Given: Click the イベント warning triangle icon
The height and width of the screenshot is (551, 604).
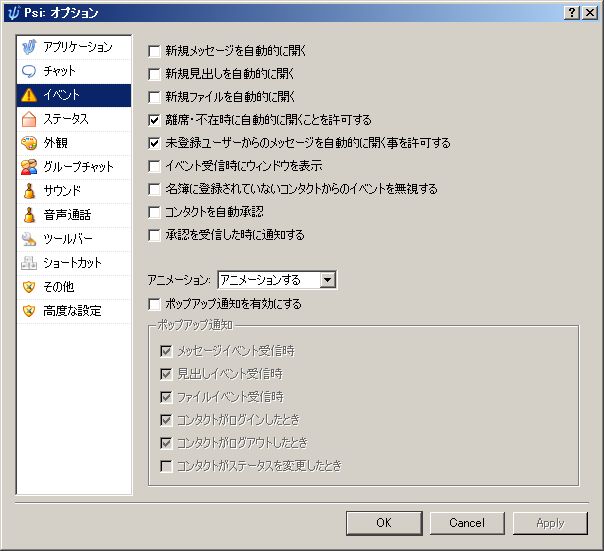Looking at the screenshot, I should coord(29,95).
